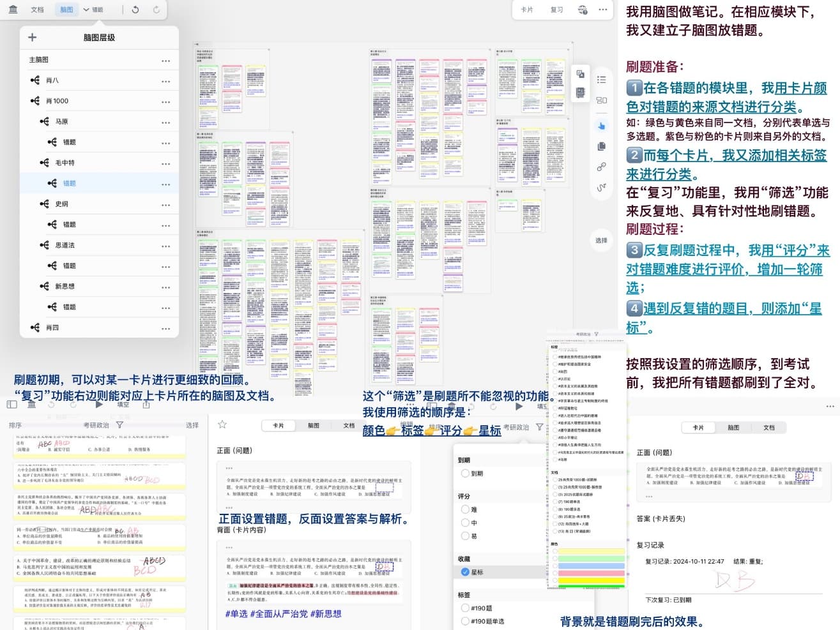Add a new mind map with plus icon
The height and width of the screenshot is (630, 840).
point(33,38)
